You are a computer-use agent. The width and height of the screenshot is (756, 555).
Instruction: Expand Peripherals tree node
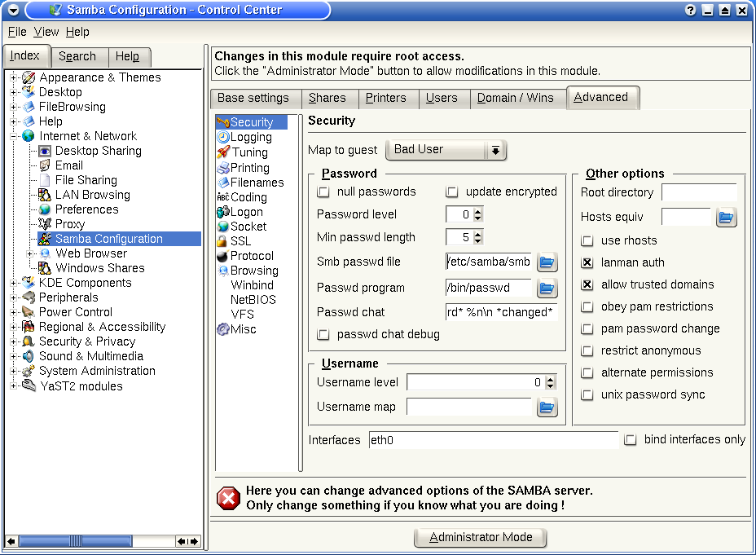coord(14,297)
